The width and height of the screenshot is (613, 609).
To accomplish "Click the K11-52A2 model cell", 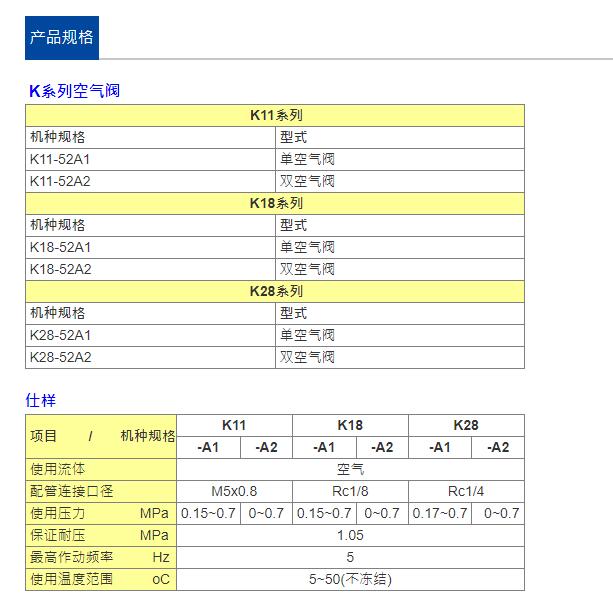I will tap(151, 181).
